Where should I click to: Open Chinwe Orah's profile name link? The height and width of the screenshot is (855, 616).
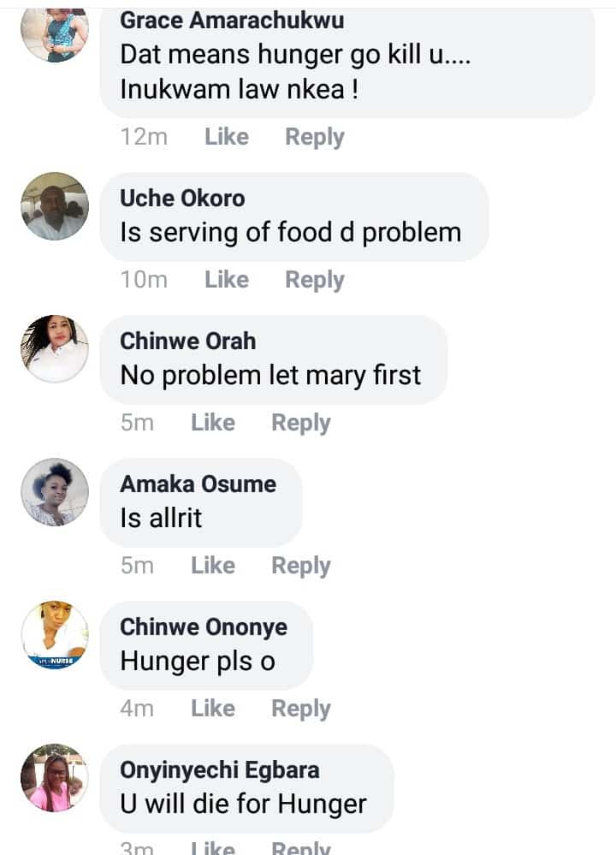tap(187, 341)
